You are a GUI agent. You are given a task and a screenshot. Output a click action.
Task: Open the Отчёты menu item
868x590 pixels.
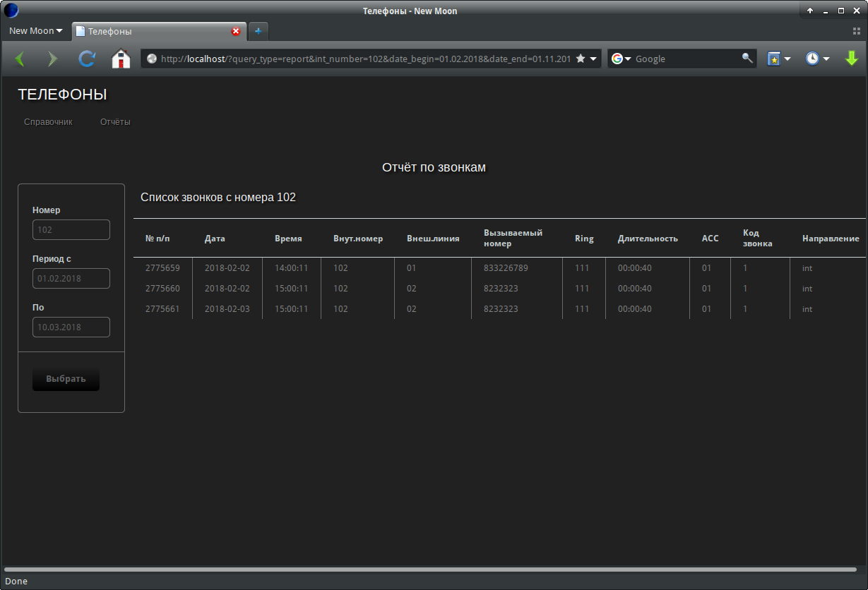coord(115,122)
